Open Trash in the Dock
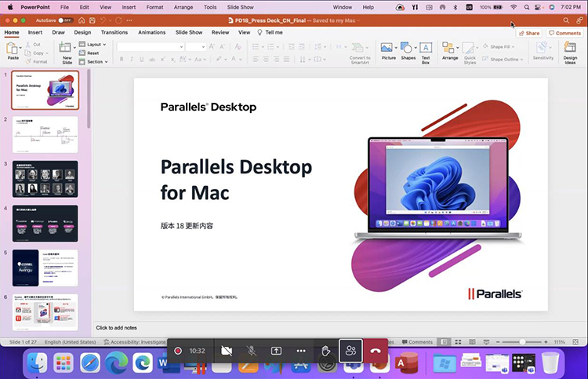The image size is (588, 379). (x=550, y=363)
